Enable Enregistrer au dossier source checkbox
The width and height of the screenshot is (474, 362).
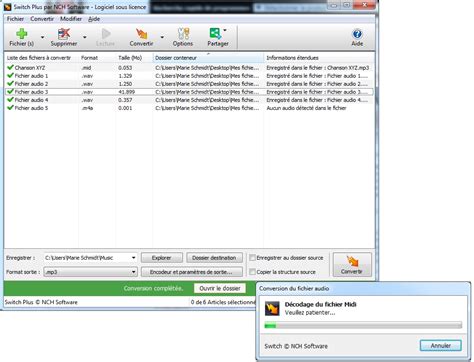(x=252, y=258)
